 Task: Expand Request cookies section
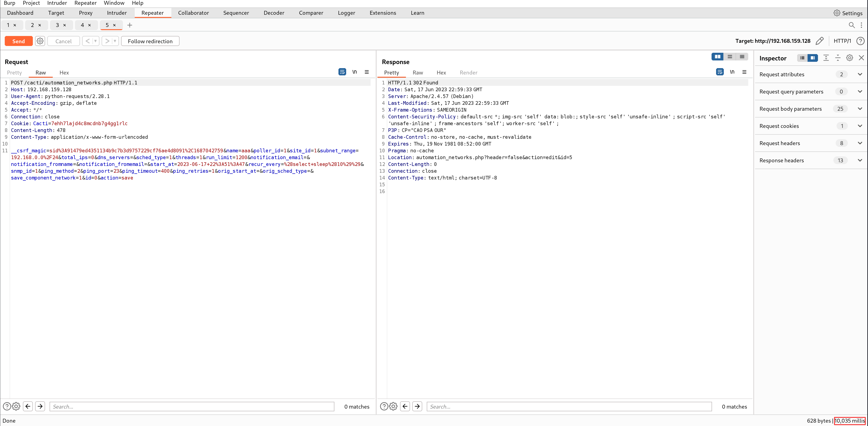811,126
